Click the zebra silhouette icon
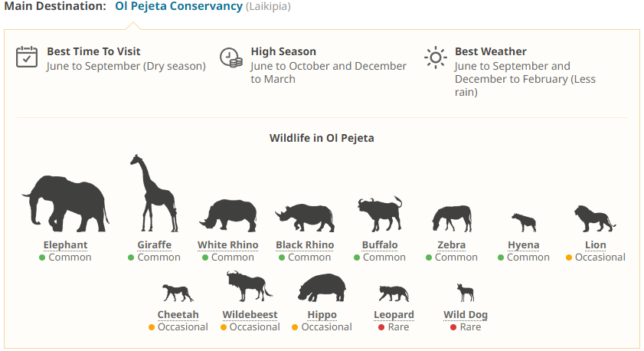Image resolution: width=644 pixels, height=351 pixels. click(x=451, y=218)
